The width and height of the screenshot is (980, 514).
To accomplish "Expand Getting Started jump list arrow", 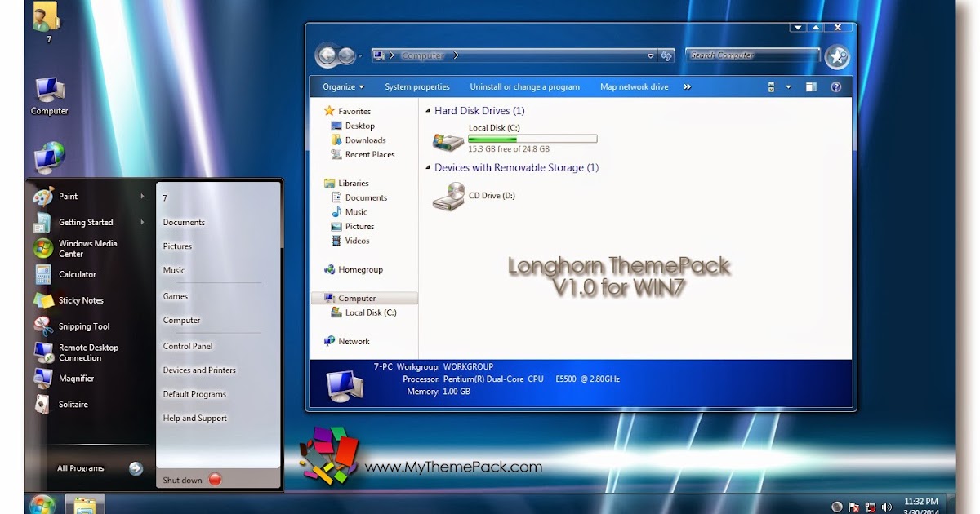I will pyautogui.click(x=142, y=222).
